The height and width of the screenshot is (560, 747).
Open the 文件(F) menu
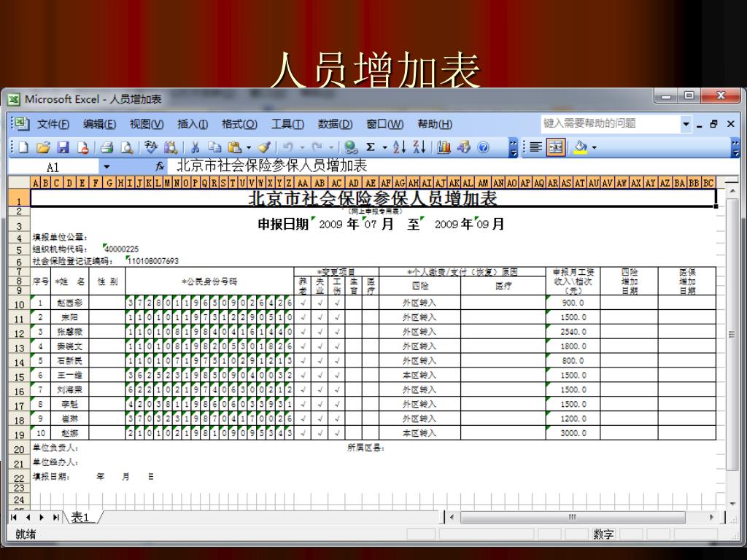point(53,124)
